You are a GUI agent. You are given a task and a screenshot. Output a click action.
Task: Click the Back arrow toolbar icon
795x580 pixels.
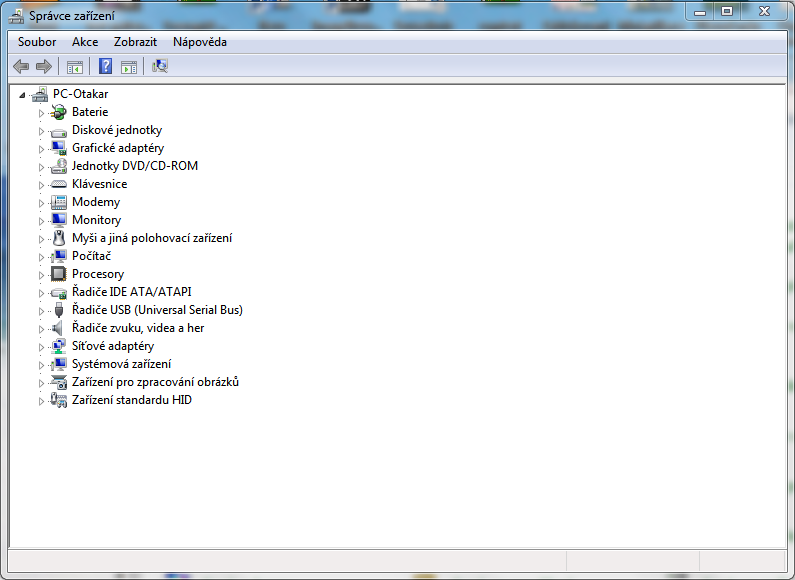pyautogui.click(x=21, y=66)
